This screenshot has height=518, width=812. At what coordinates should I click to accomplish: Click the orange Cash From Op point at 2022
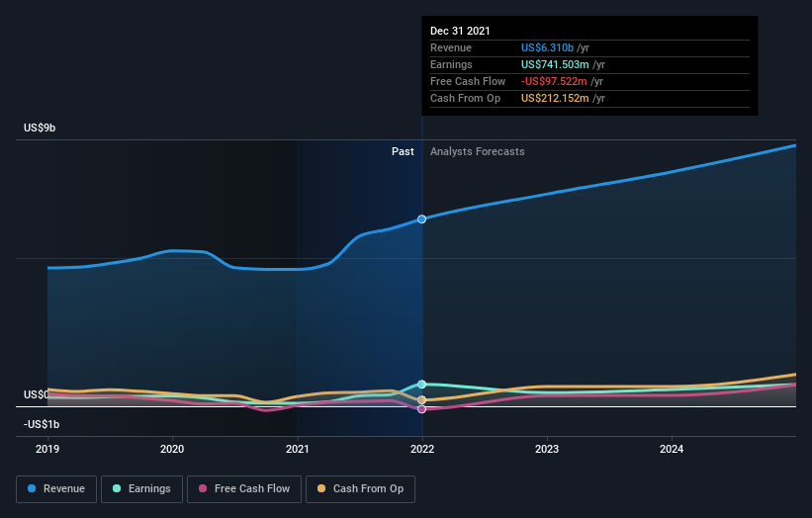click(x=422, y=400)
